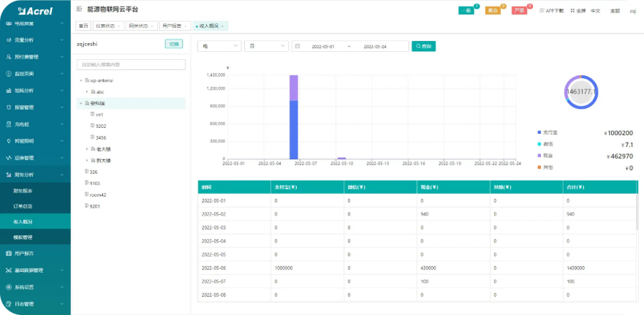Click the 充电桩 charging pile icon
This screenshot has width=644, height=315.
pyautogui.click(x=9, y=124)
